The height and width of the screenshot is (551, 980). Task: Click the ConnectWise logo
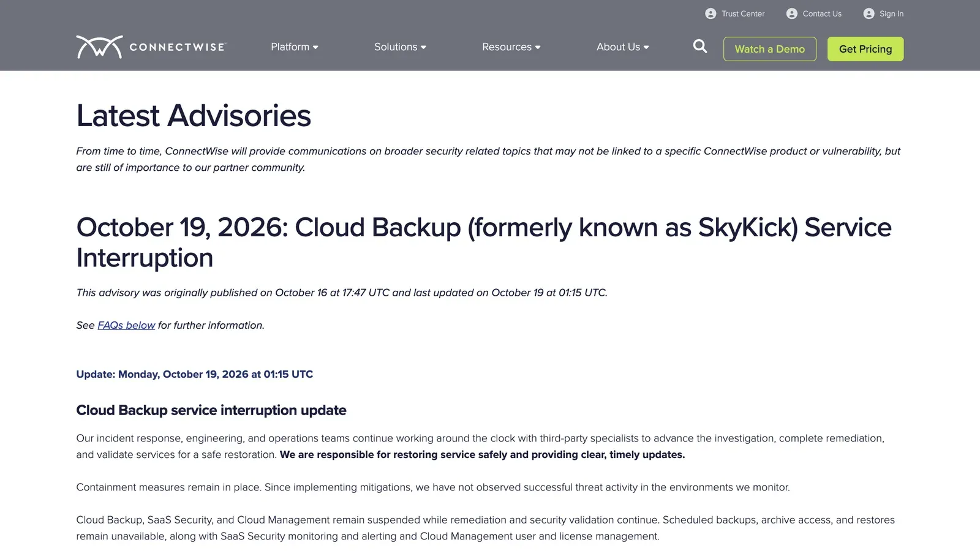(151, 47)
